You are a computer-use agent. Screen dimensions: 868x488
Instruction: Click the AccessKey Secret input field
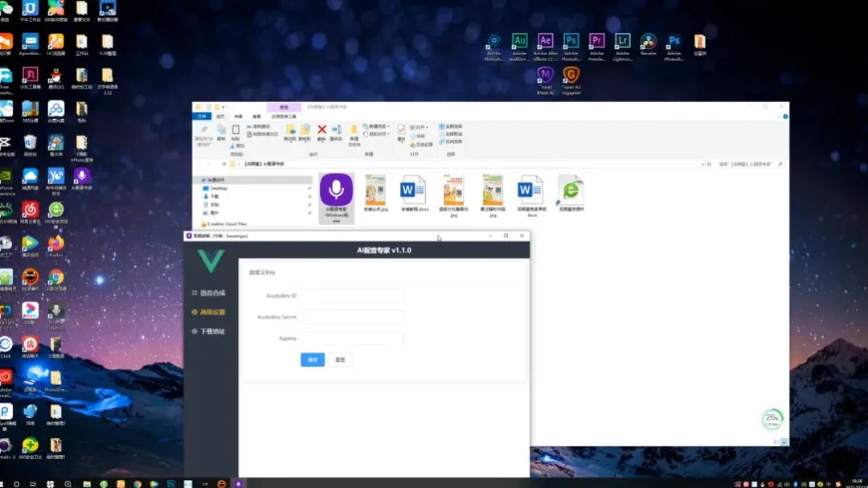(x=352, y=317)
